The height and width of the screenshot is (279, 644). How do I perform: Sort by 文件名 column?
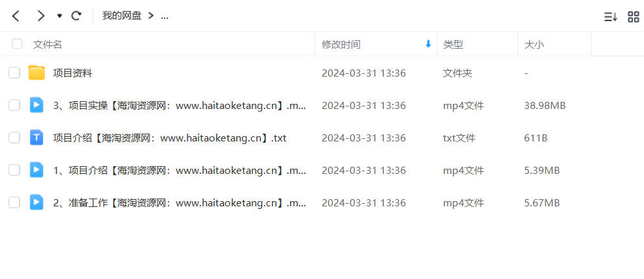coord(47,44)
